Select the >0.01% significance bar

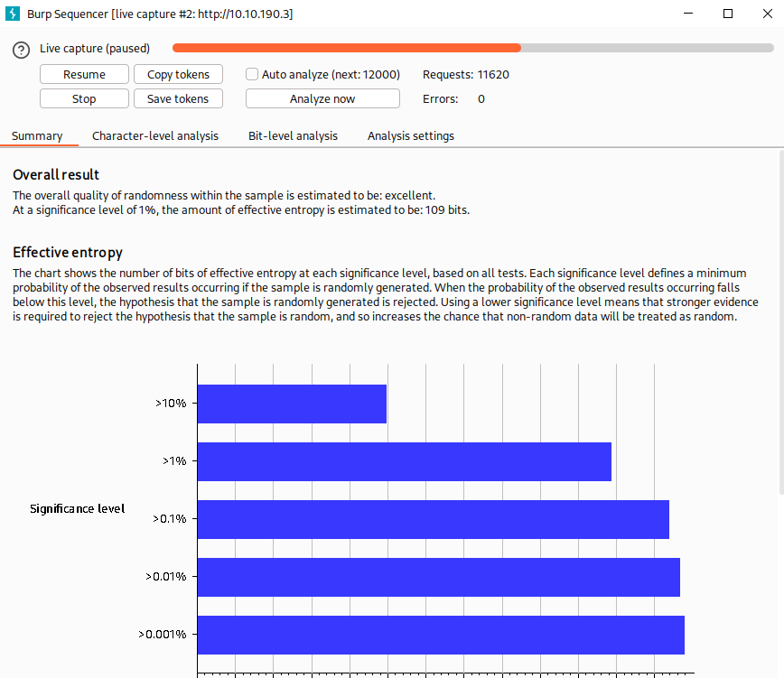click(x=439, y=577)
